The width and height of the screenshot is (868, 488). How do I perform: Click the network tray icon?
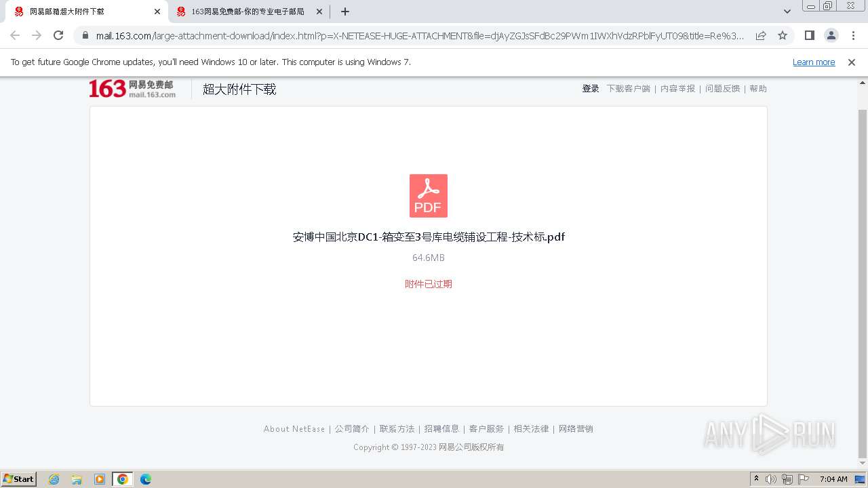[787, 479]
